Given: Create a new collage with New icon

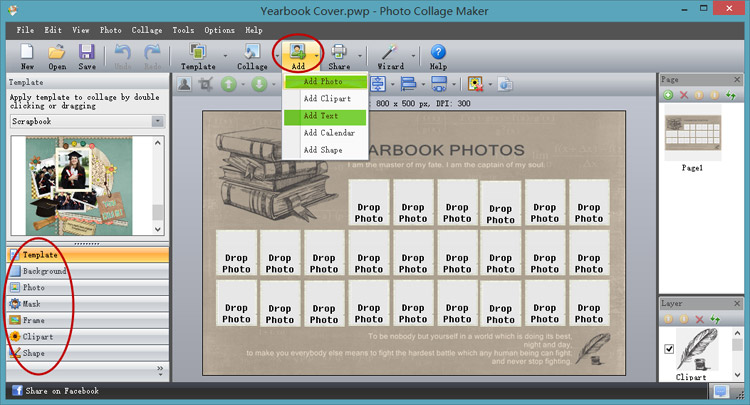Looking at the screenshot, I should 27,56.
